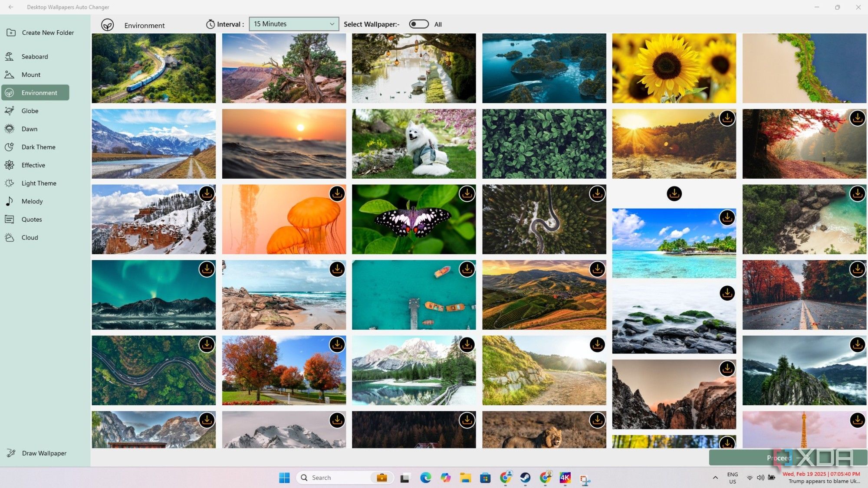Select the white dog wallpaper thumbnail
This screenshot has height=488, width=868.
coord(414,144)
